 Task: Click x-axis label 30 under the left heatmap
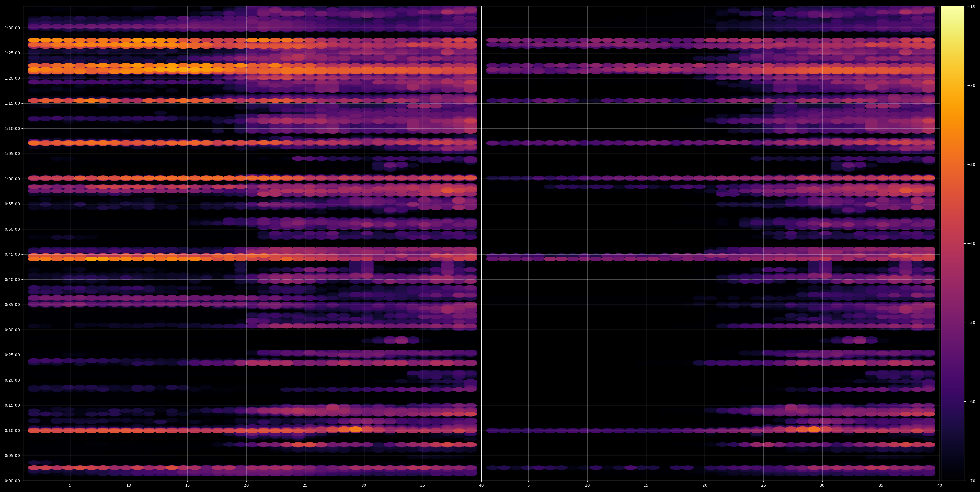tap(364, 486)
